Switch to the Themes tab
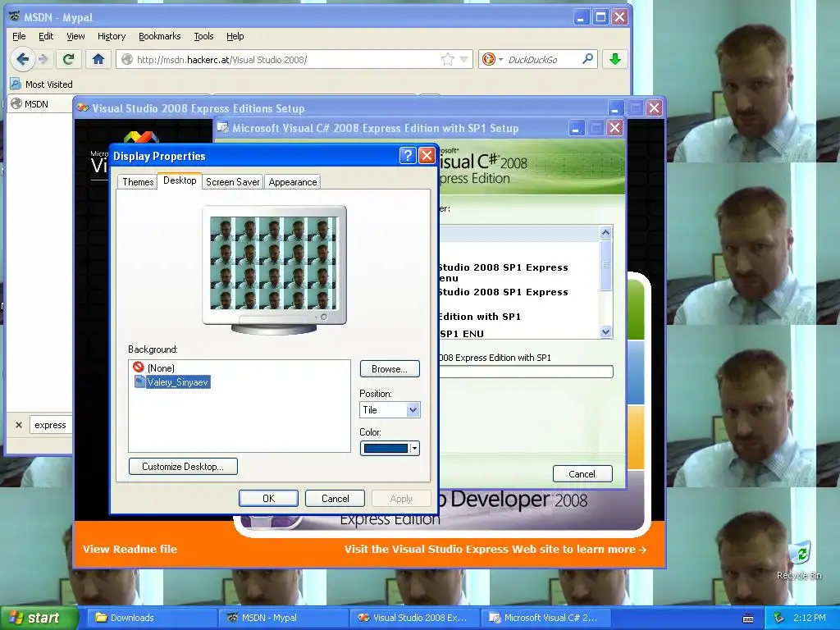 (138, 182)
